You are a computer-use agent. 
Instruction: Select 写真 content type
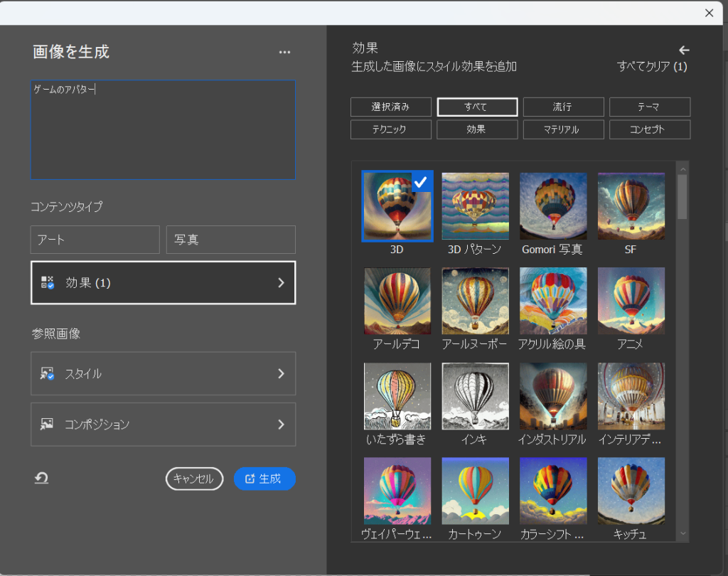point(230,240)
